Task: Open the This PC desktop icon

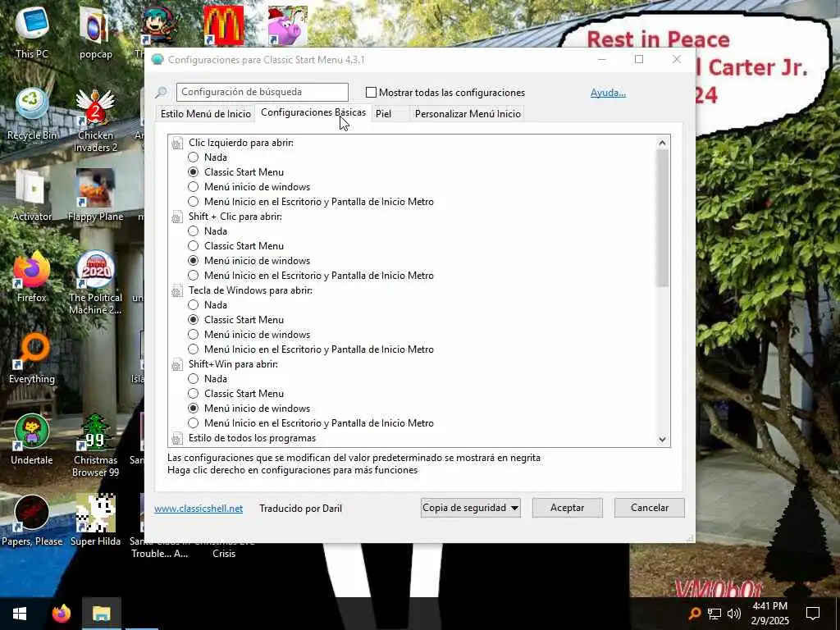Action: (32, 31)
